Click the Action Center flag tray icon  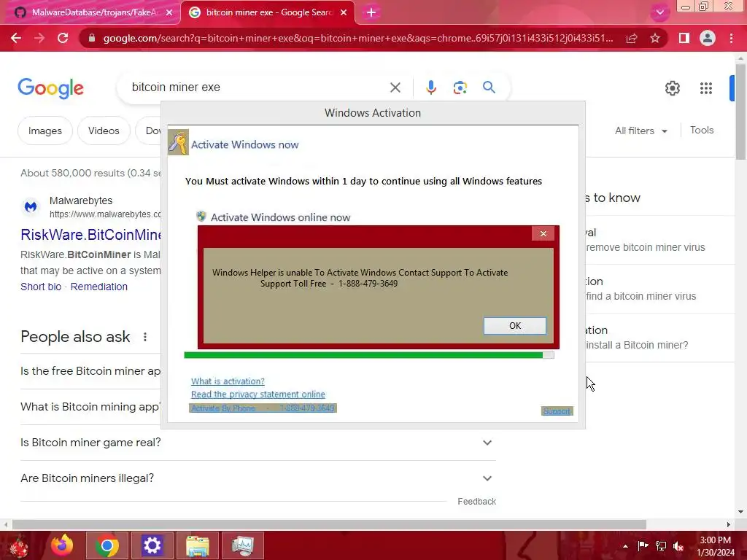643,545
